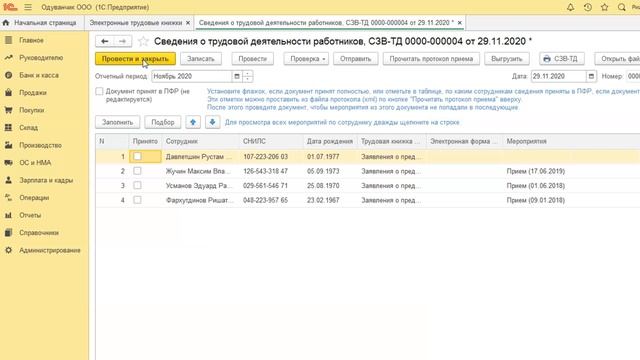Select birth date cell 05.09.1973
The width and height of the screenshot is (640, 360).
(x=323, y=171)
